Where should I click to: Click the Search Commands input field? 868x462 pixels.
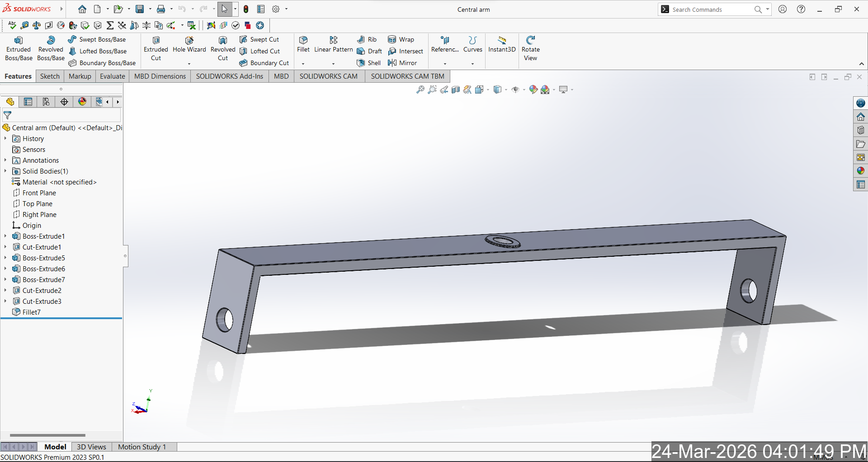[710, 9]
